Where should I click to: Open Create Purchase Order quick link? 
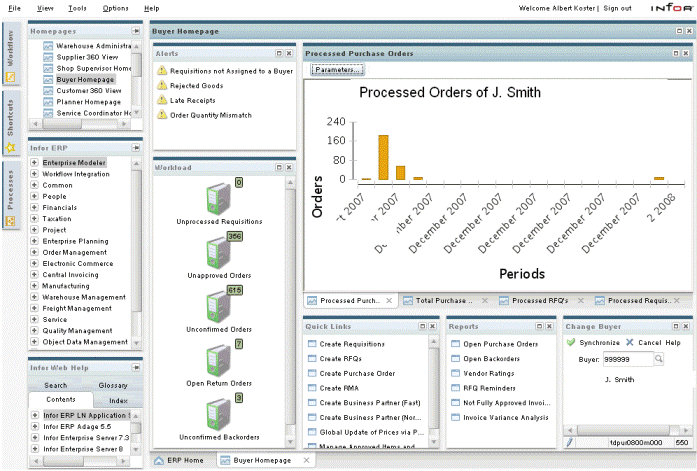click(x=357, y=373)
